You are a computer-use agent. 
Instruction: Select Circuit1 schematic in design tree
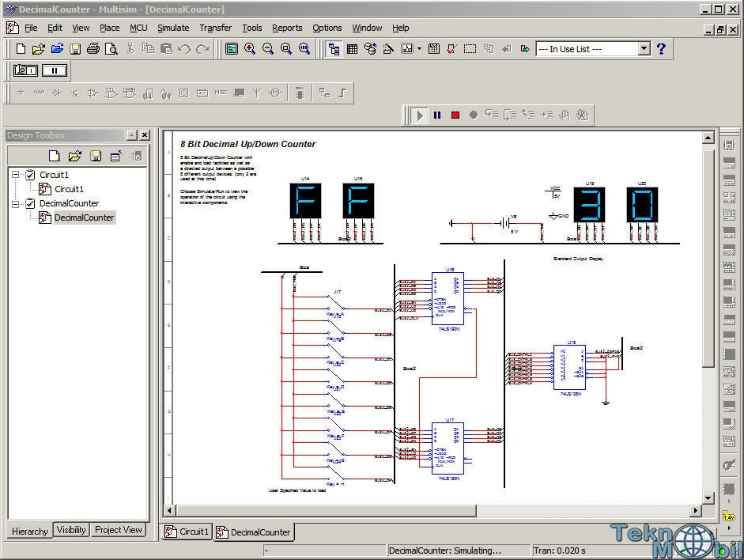[68, 189]
